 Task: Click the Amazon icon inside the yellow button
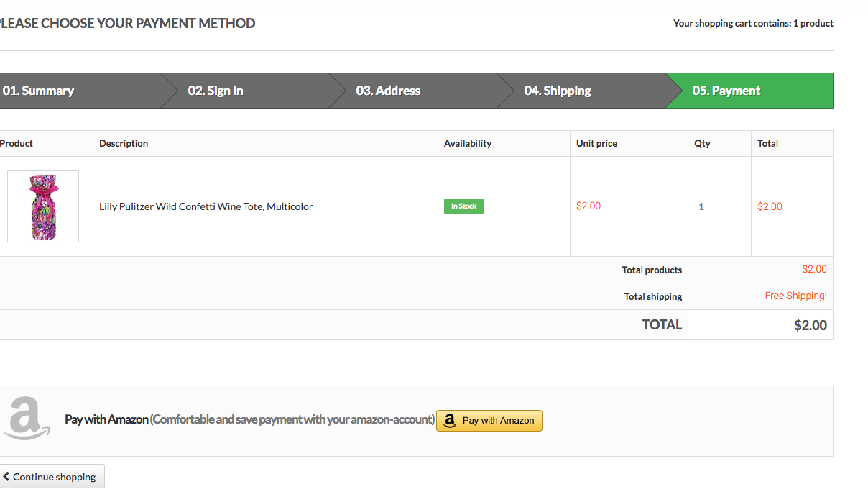tap(450, 421)
